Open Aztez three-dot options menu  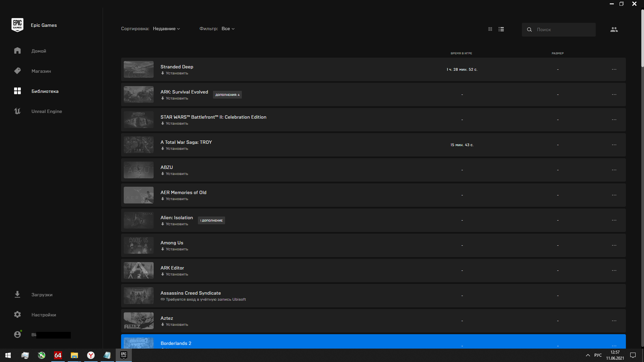614,321
